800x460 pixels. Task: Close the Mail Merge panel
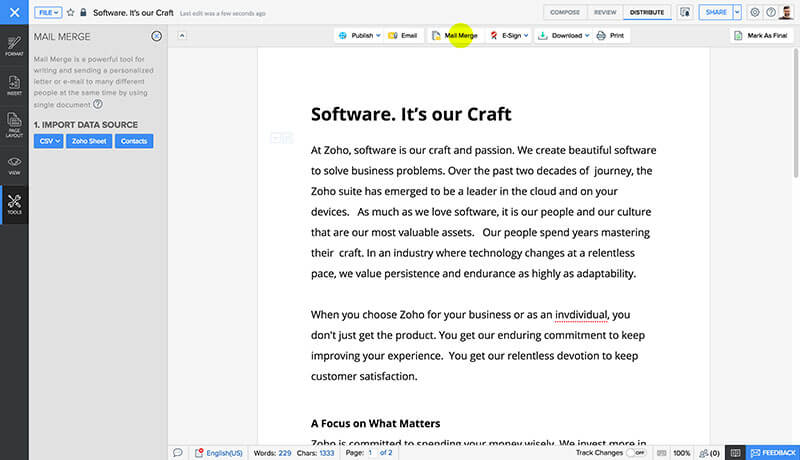[157, 36]
